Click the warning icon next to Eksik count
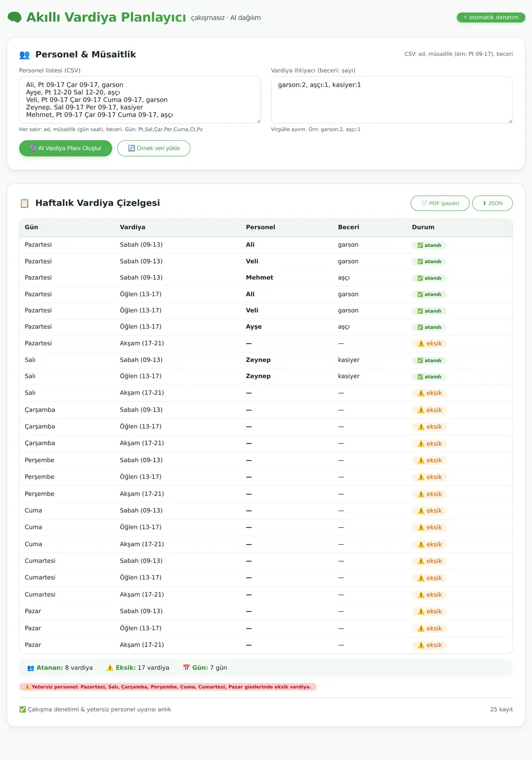 click(110, 668)
